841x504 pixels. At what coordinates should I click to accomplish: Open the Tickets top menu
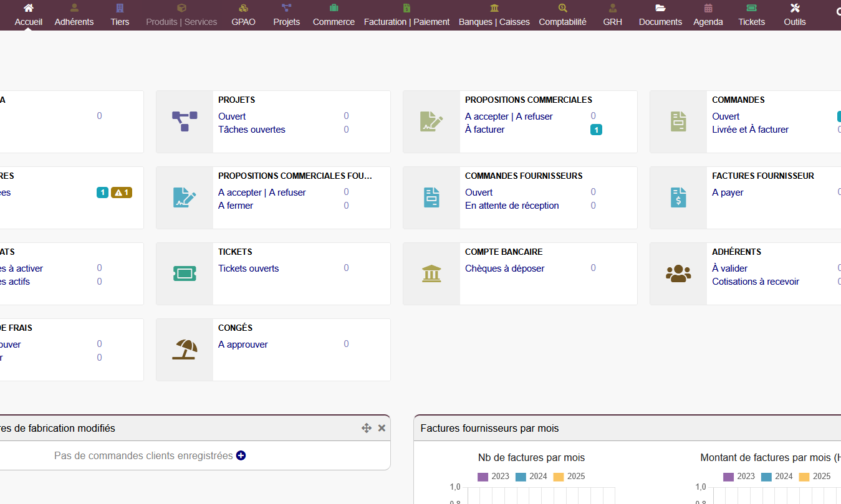click(751, 16)
